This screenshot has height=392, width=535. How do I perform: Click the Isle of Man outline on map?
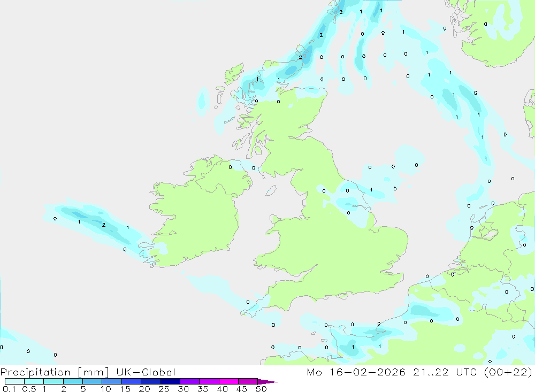pos(271,191)
